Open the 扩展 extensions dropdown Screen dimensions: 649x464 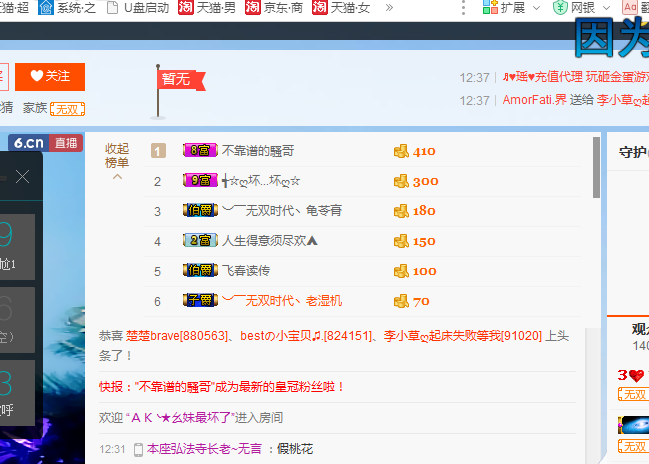click(512, 7)
